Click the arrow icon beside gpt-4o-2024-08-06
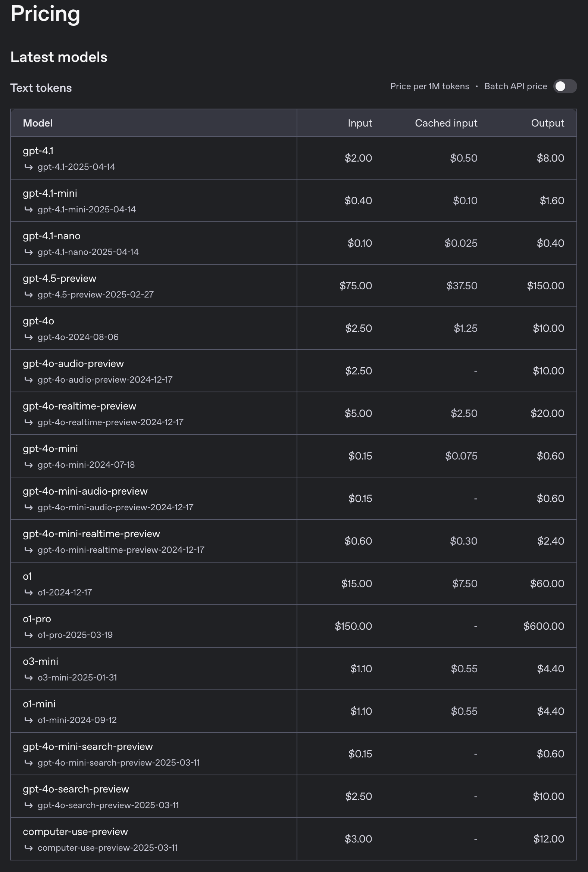588x872 pixels. (x=28, y=337)
